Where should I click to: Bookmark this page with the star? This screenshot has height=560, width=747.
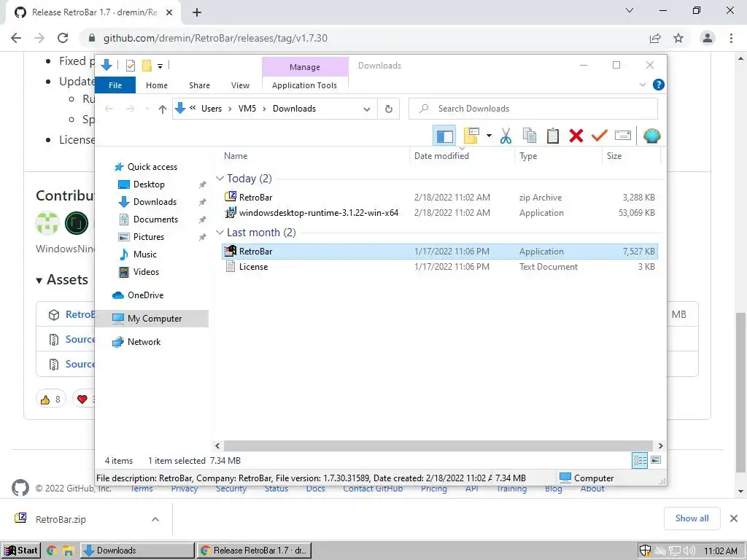(x=678, y=38)
